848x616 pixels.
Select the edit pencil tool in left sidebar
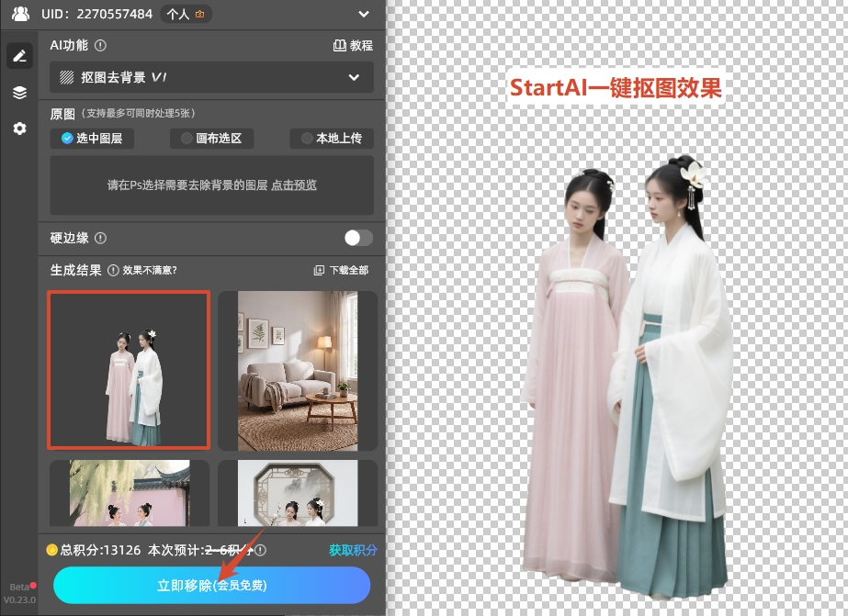[x=19, y=55]
